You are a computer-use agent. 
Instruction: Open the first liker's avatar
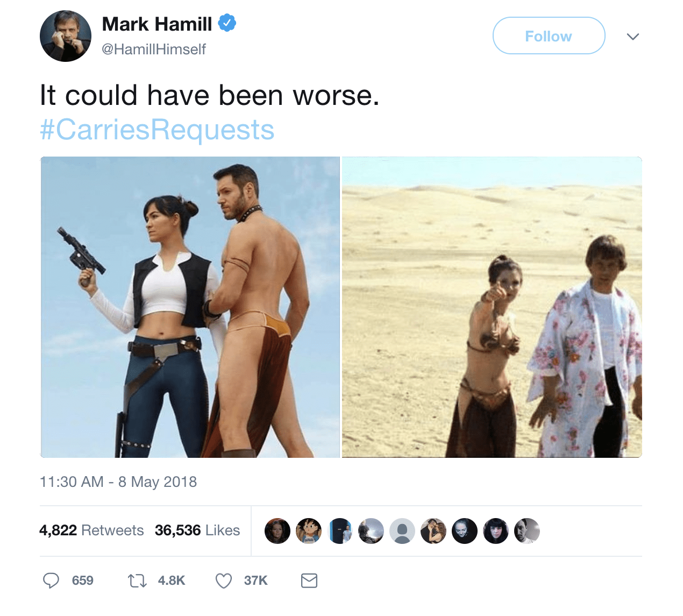[x=278, y=531]
